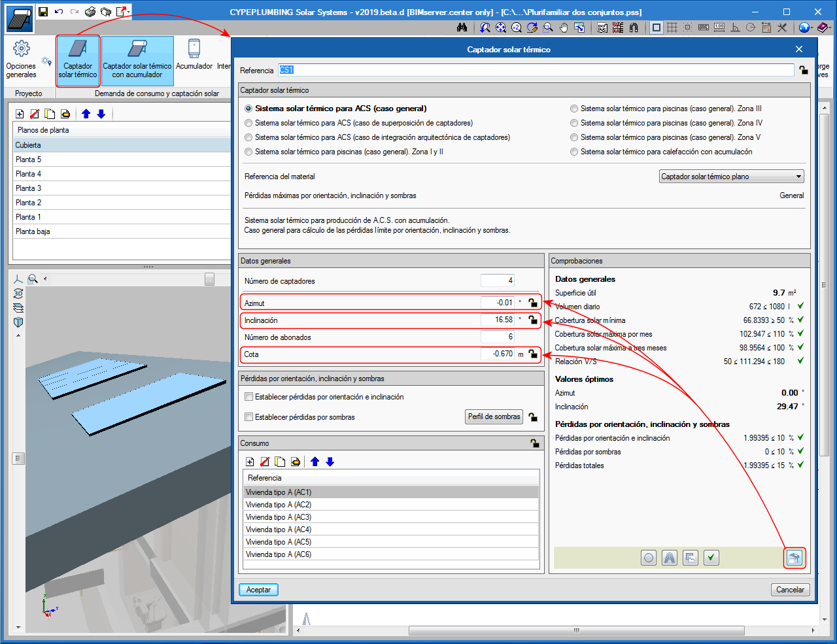Toggle lock next to Cota field
Image resolution: width=837 pixels, height=644 pixels.
[533, 354]
